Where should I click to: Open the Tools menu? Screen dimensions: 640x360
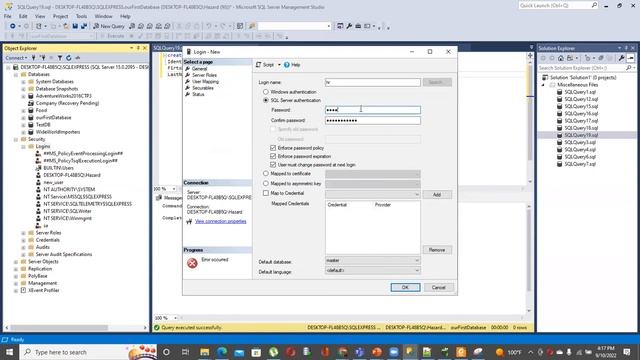pos(81,16)
